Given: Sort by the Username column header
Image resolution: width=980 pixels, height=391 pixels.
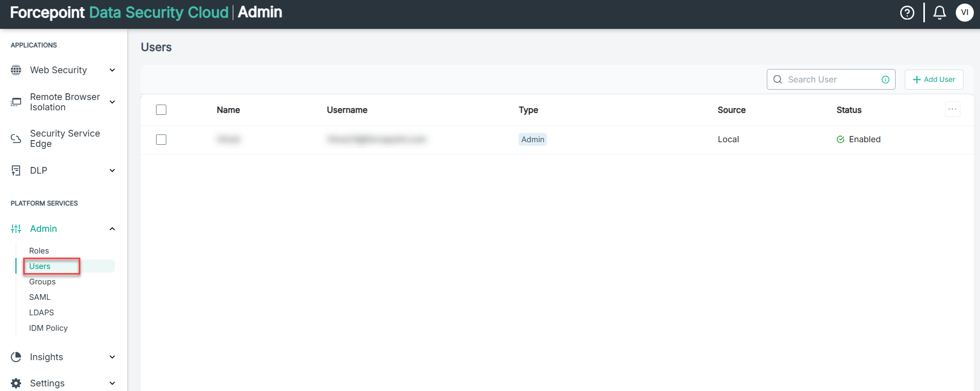Looking at the screenshot, I should pyautogui.click(x=347, y=110).
